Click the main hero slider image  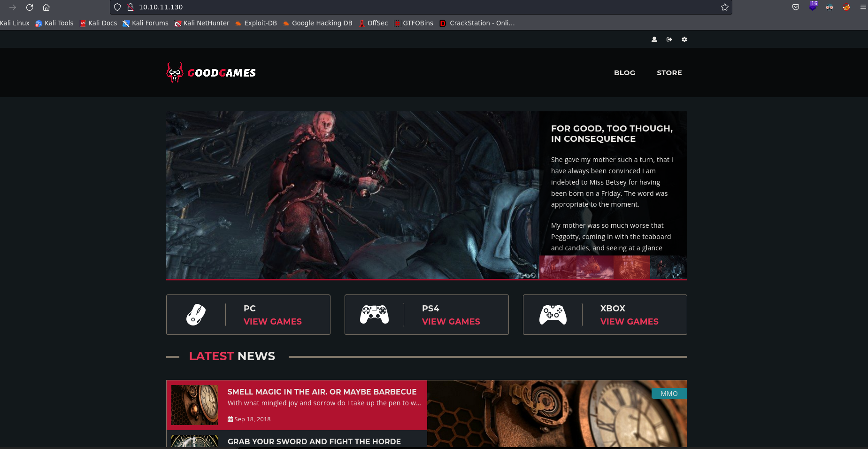click(353, 195)
